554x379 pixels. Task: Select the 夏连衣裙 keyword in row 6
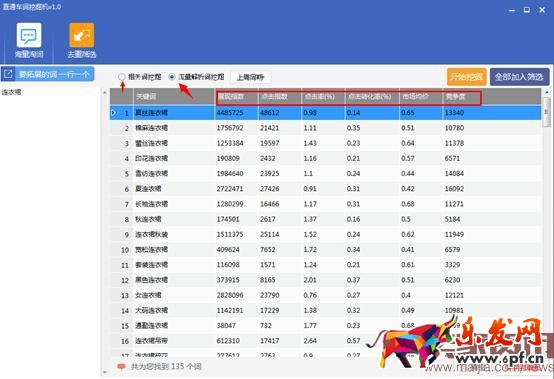(148, 189)
